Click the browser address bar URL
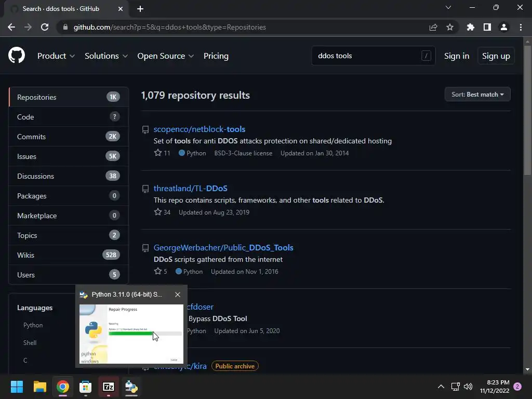 coord(170,27)
